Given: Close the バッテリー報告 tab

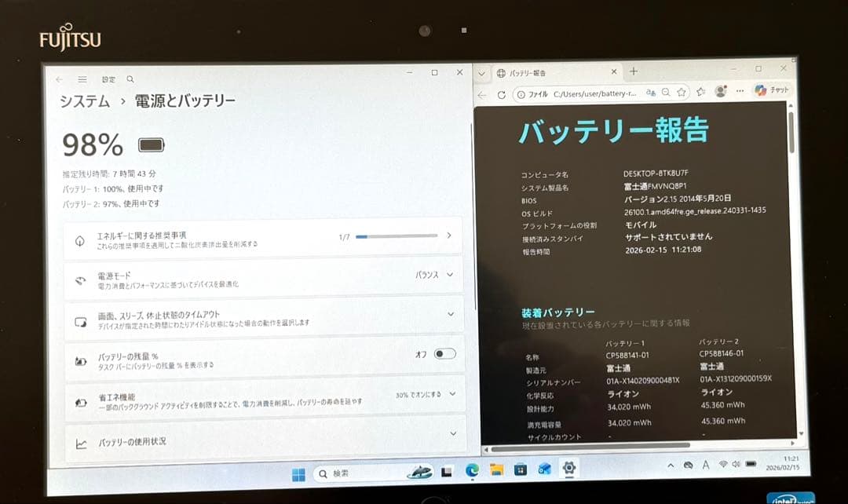Looking at the screenshot, I should (614, 71).
